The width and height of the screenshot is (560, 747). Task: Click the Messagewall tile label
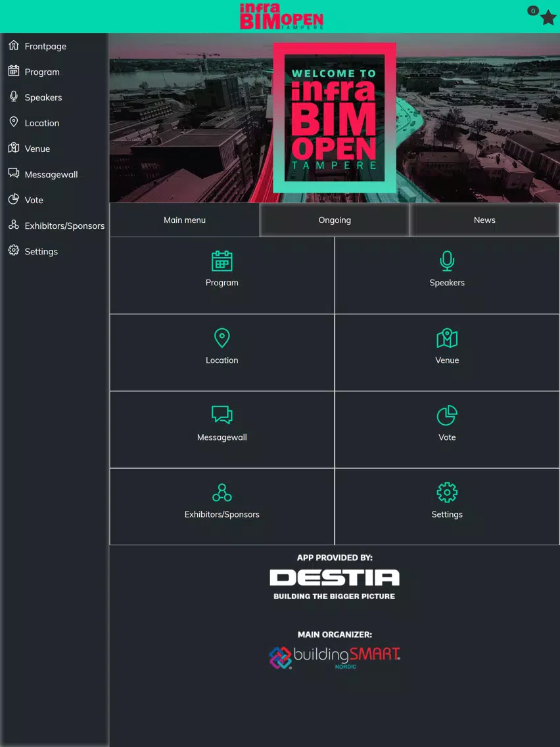click(222, 437)
